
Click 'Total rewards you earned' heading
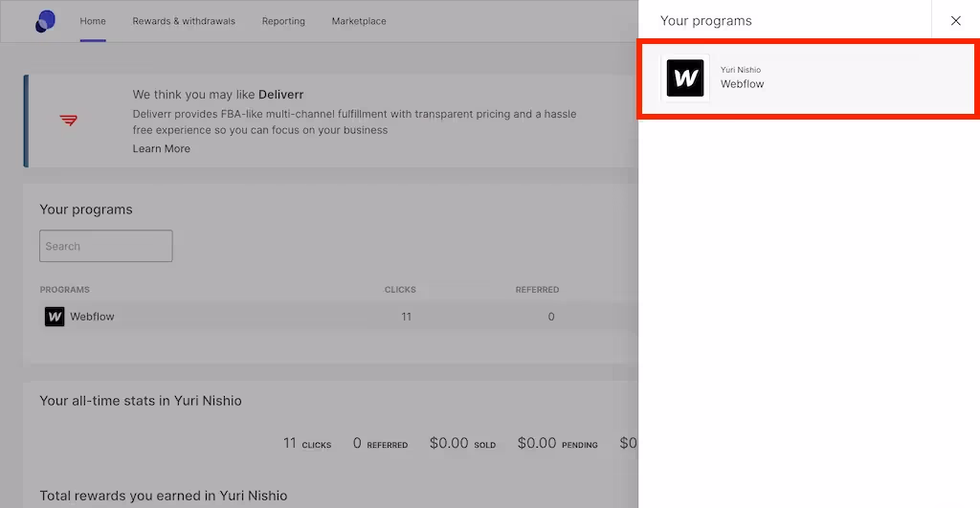click(x=163, y=497)
